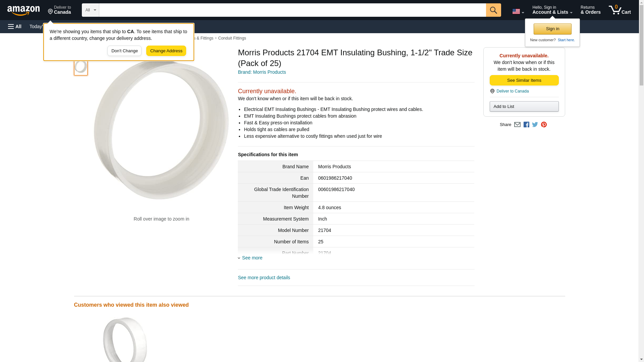Open Account & Lists menu

click(552, 10)
